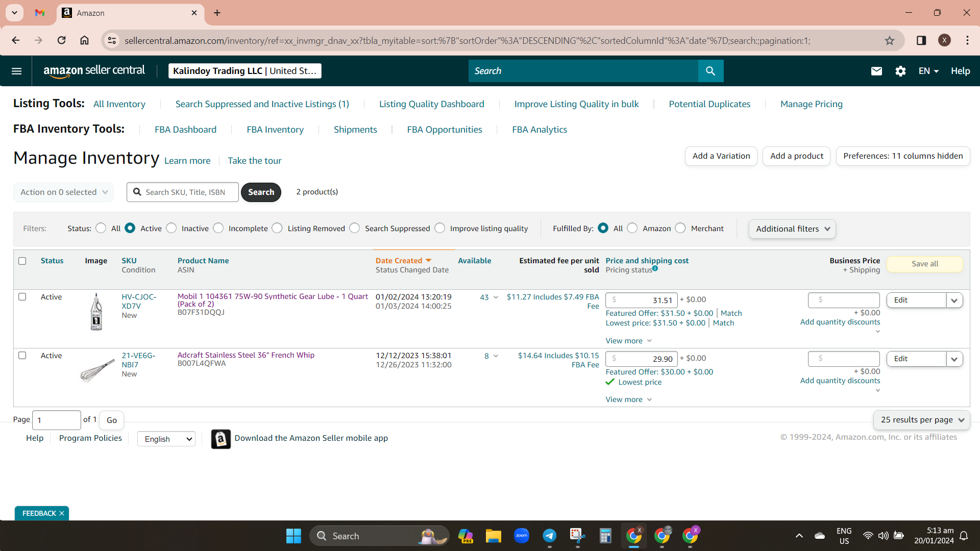Image resolution: width=980 pixels, height=551 pixels.
Task: Open Mobil 1 Synthetic Gear Lube link
Action: point(273,300)
